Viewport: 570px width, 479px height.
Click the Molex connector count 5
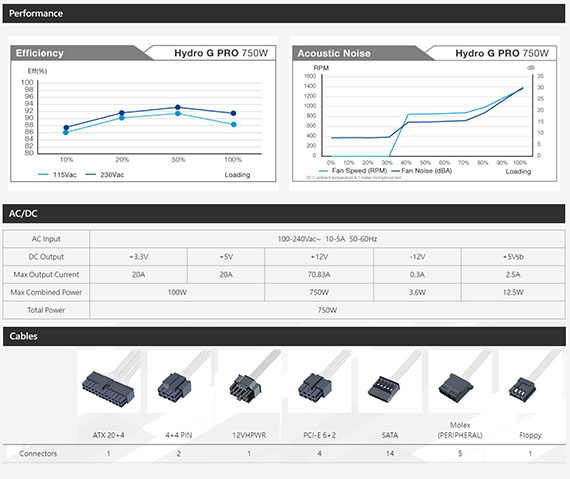[460, 454]
